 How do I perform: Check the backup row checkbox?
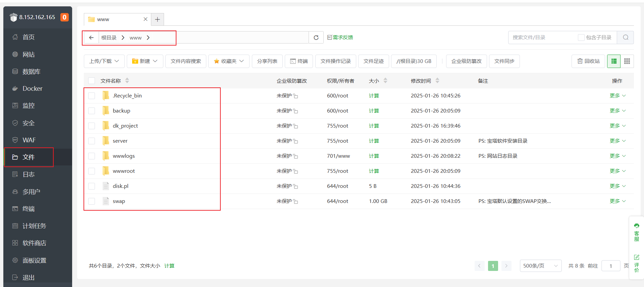click(x=92, y=111)
